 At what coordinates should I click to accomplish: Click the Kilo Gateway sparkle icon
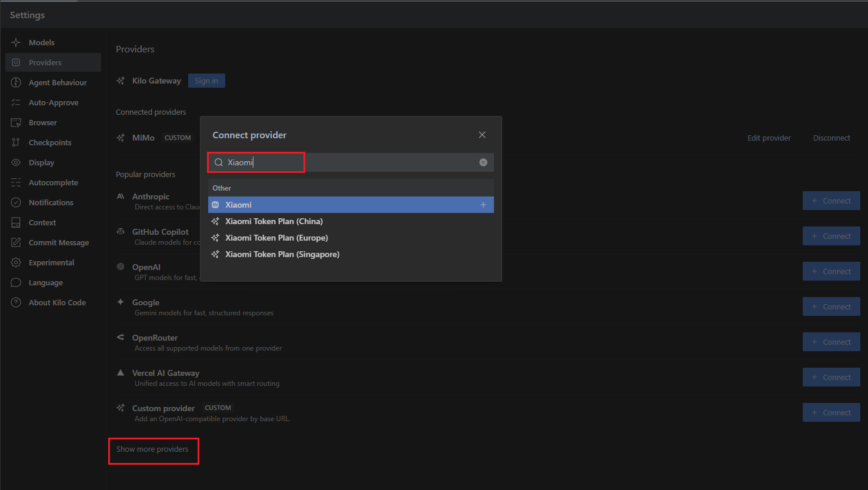[121, 81]
